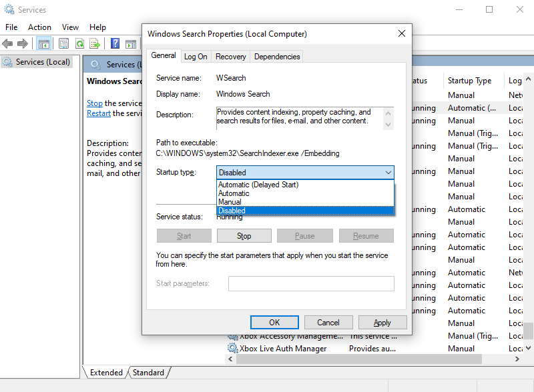Image resolution: width=534 pixels, height=392 pixels.
Task: Click the green Refresh toolbar icon
Action: click(x=79, y=43)
